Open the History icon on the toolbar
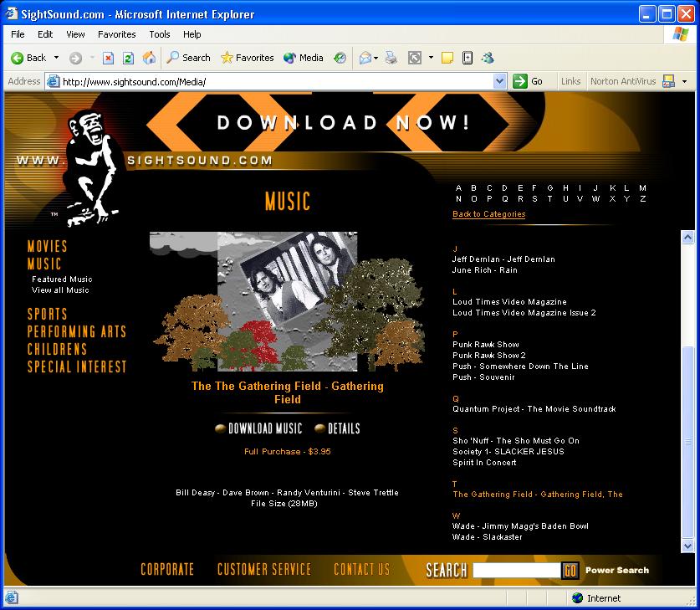This screenshot has height=610, width=700. (340, 58)
